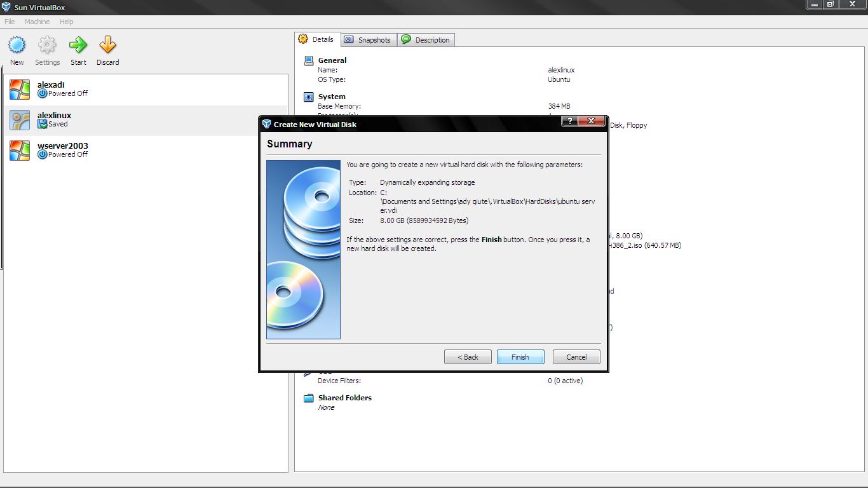
Task: Click the green Start arrow icon
Action: tap(78, 44)
